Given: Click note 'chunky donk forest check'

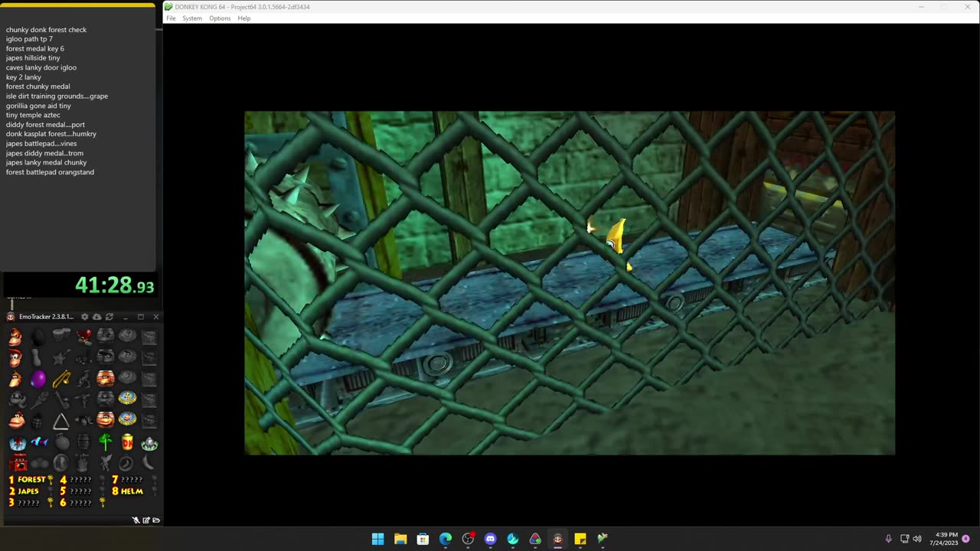Looking at the screenshot, I should (x=46, y=30).
